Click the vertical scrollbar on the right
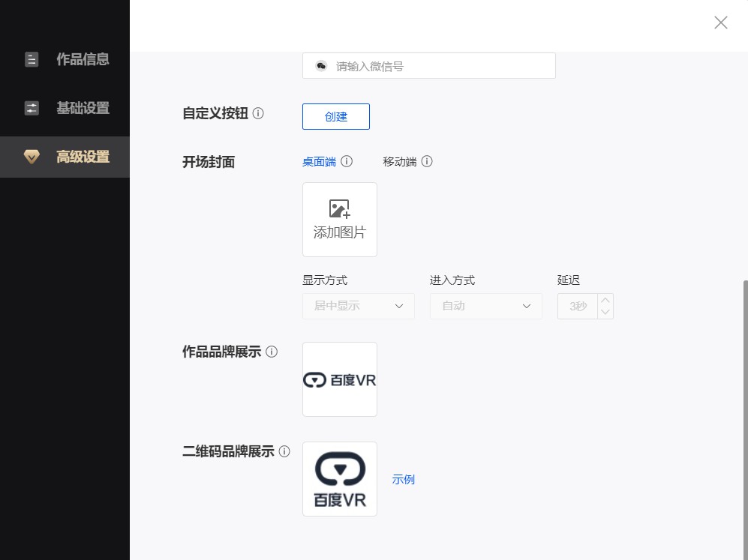 tap(745, 419)
